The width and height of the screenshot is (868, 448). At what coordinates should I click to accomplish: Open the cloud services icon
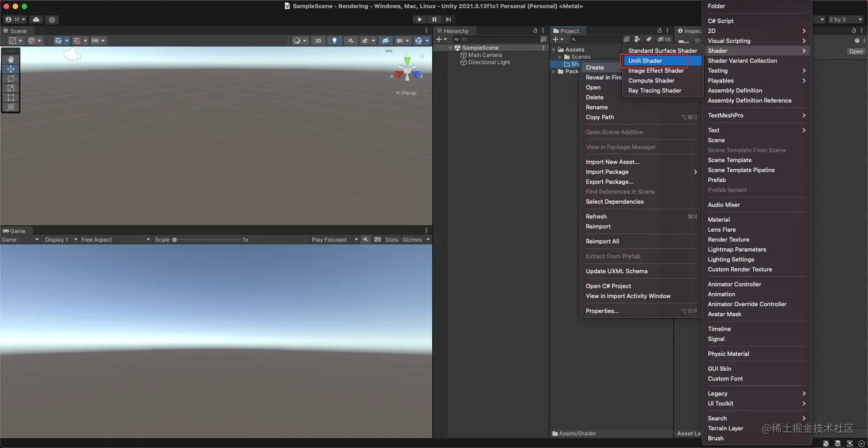click(36, 20)
